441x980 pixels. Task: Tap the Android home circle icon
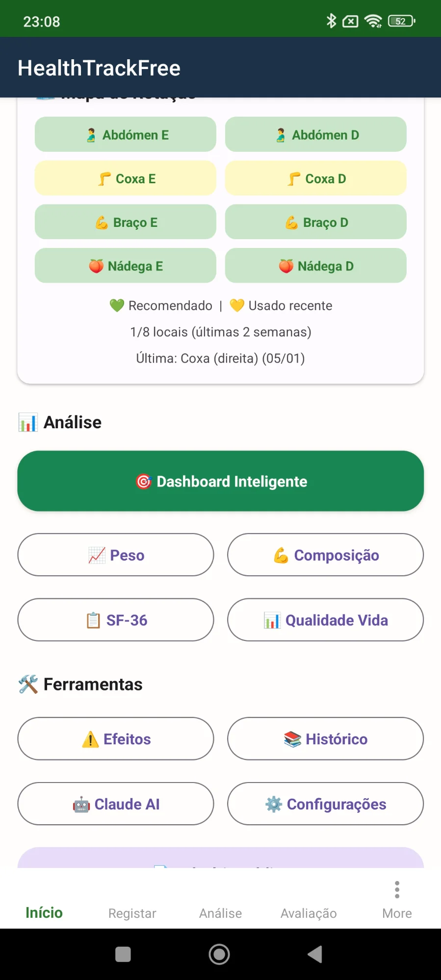[219, 954]
